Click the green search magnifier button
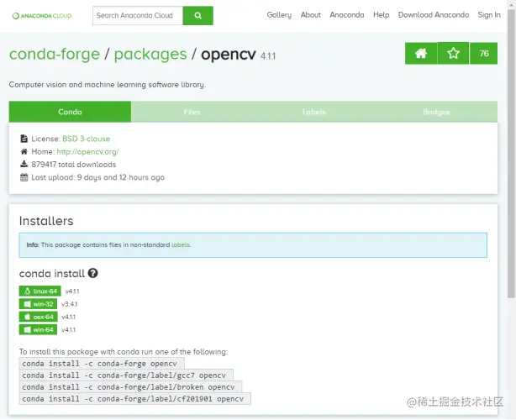This screenshot has width=516, height=420. pos(197,15)
